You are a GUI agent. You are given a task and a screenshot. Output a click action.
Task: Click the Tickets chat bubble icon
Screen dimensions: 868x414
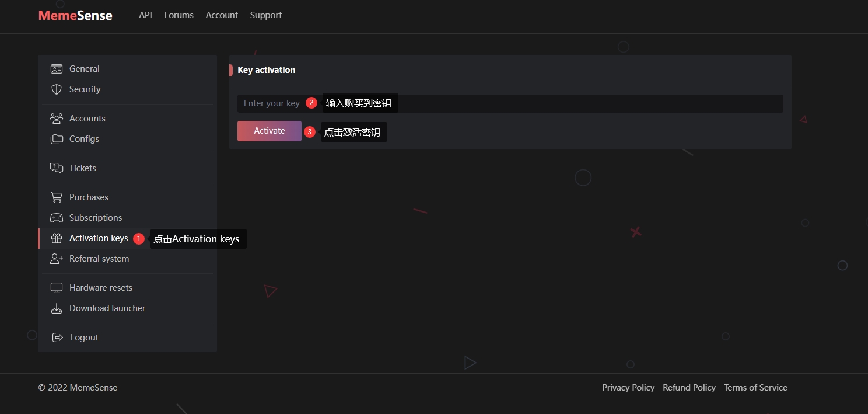tap(57, 168)
